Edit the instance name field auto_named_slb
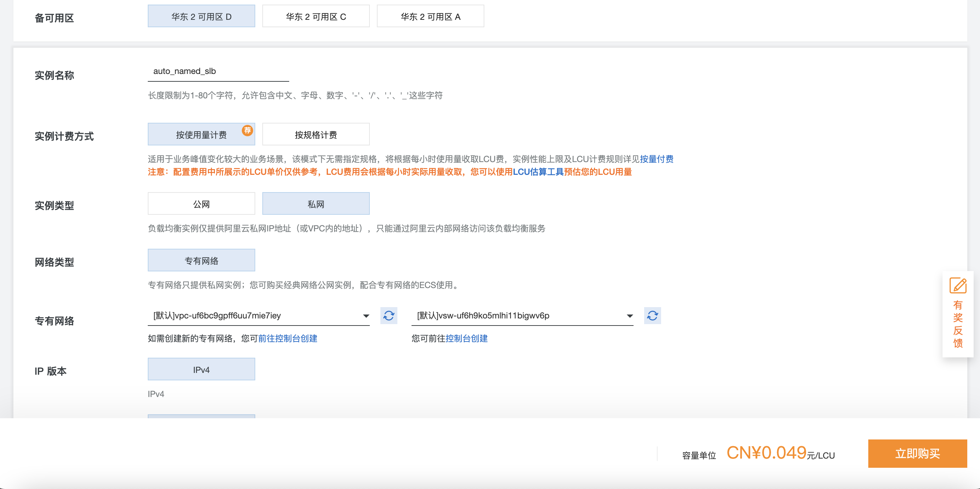This screenshot has height=489, width=980. click(x=218, y=71)
